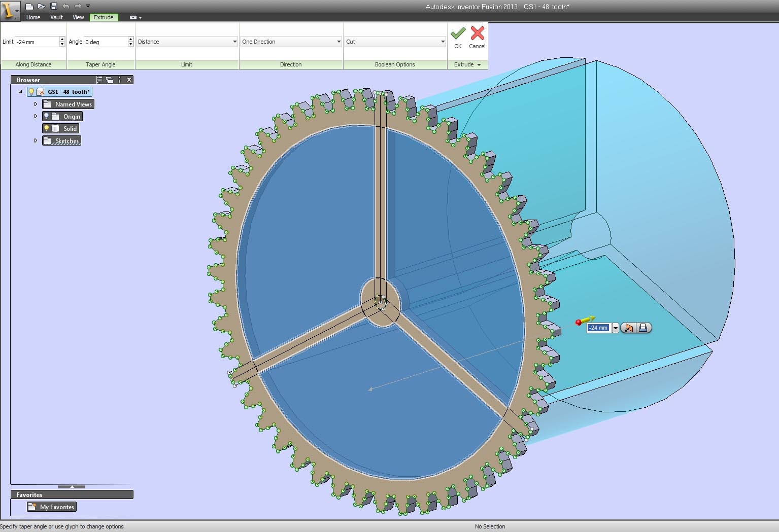Click the Limit spinner up arrow
Viewport: 779px width, 532px height.
[x=62, y=39]
